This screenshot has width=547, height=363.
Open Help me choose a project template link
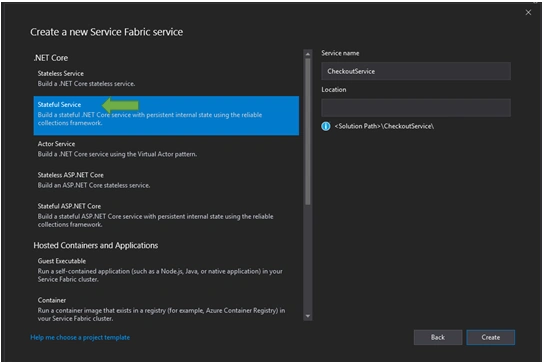[x=80, y=337]
